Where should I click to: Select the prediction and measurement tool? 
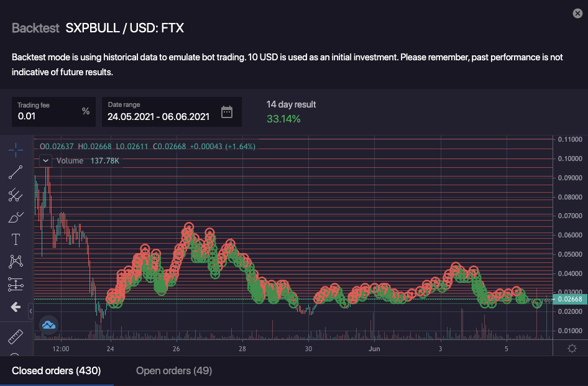click(16, 285)
